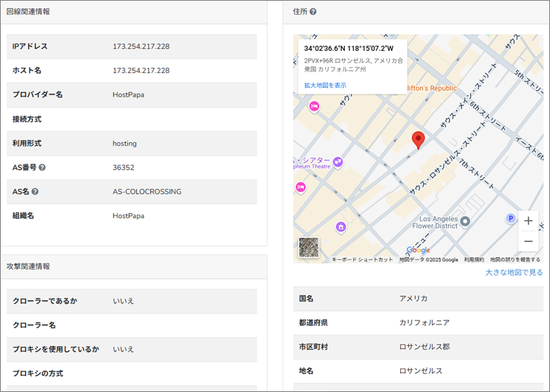Click the red location pin on map
550x392 pixels.
coord(419,140)
